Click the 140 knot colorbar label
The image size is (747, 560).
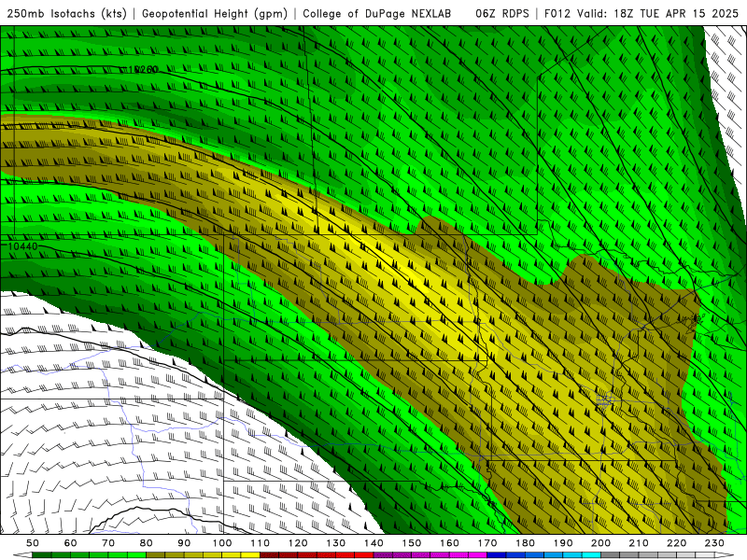[373, 543]
